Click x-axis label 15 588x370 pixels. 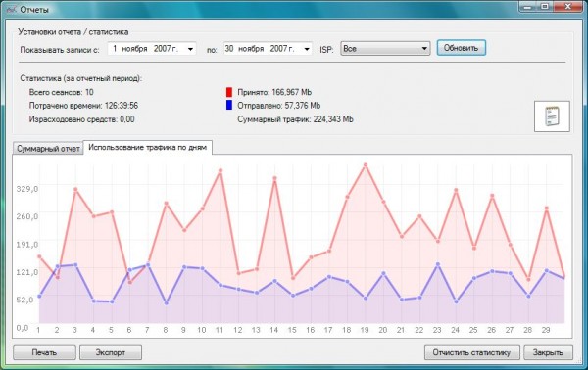(x=292, y=330)
